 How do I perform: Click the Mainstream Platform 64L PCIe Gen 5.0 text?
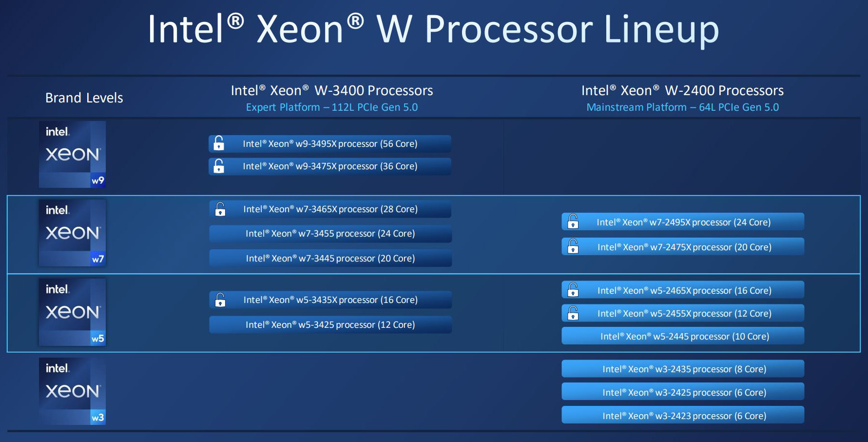(x=683, y=107)
